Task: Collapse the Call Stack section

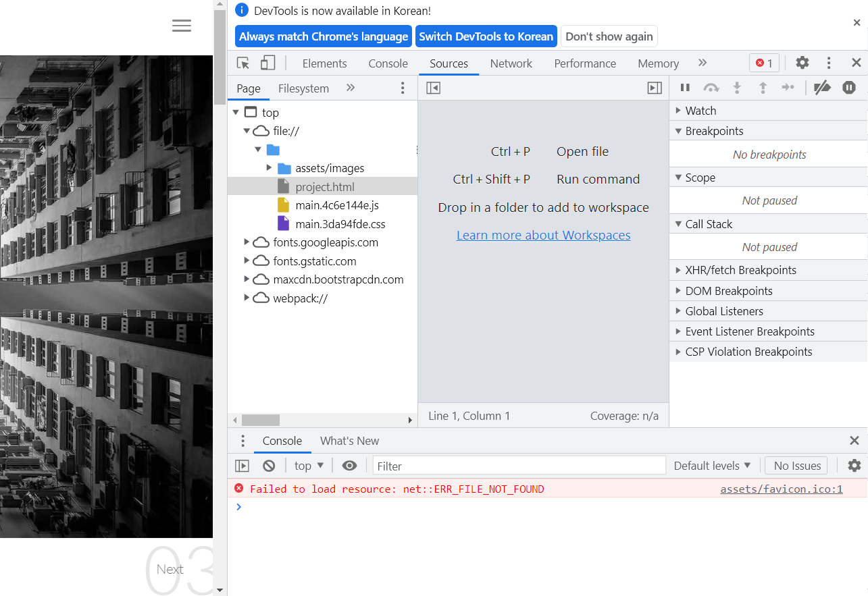Action: [768, 224]
